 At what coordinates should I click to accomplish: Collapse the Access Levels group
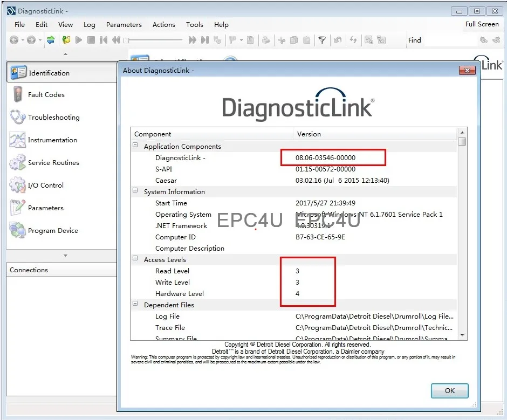135,258
